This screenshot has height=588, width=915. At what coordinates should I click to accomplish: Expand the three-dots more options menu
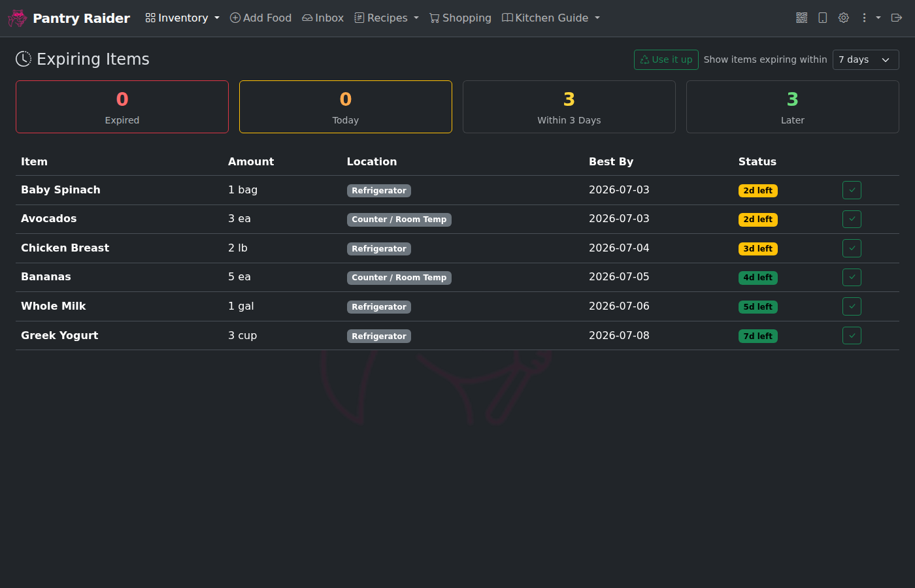click(871, 18)
